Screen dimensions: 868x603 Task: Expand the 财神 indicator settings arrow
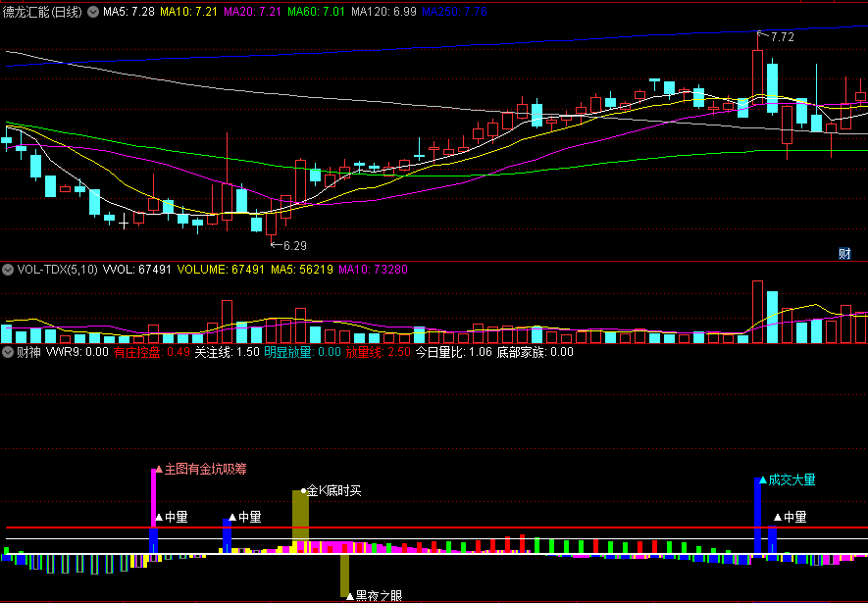pyautogui.click(x=8, y=352)
